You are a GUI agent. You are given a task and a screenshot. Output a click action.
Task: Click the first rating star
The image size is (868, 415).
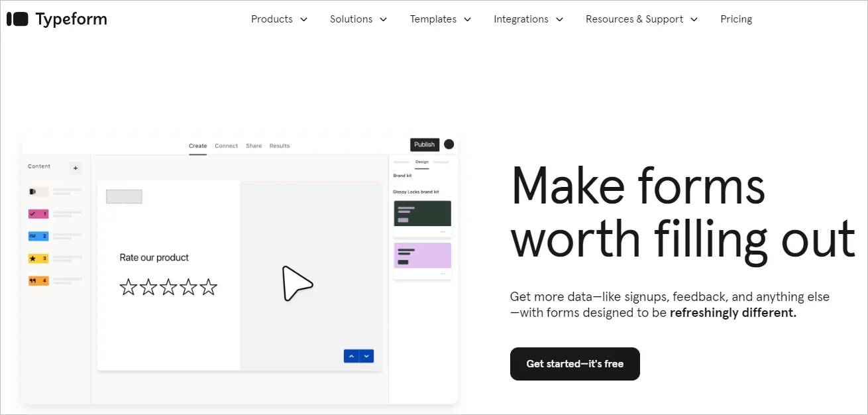128,287
